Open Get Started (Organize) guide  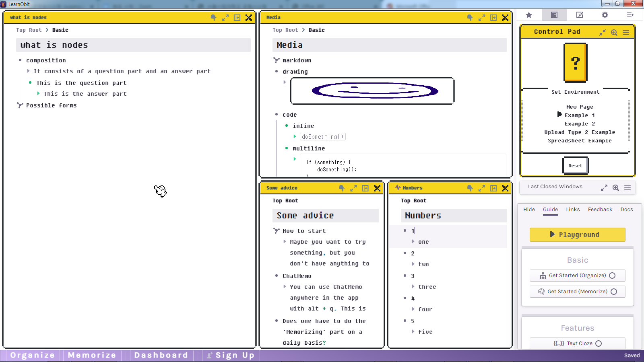[x=577, y=276]
